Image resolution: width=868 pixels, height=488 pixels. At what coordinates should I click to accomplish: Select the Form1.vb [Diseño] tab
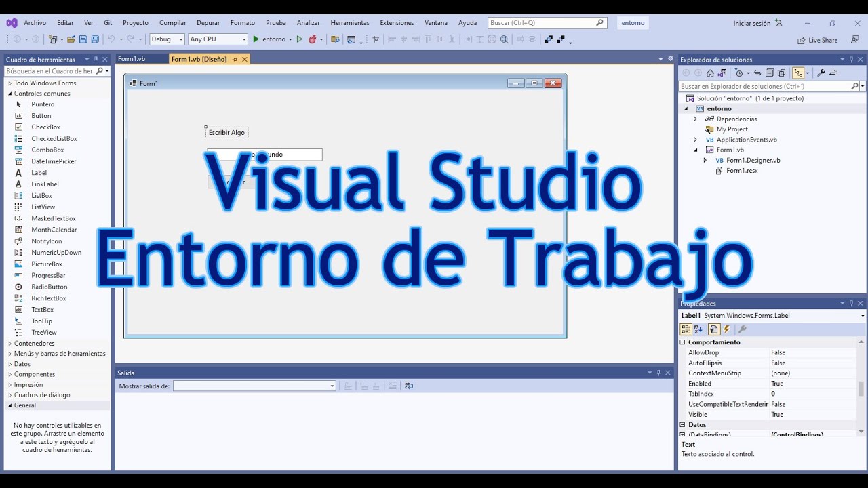coord(199,59)
